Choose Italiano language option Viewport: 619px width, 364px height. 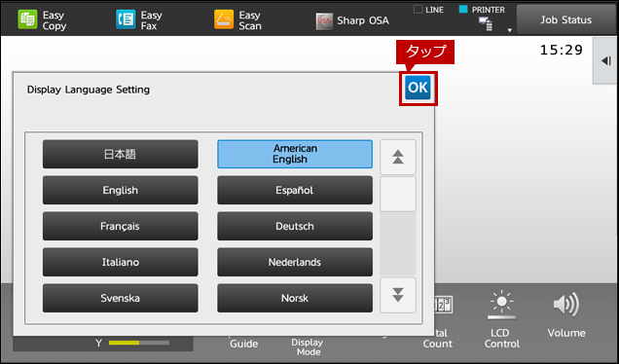121,262
